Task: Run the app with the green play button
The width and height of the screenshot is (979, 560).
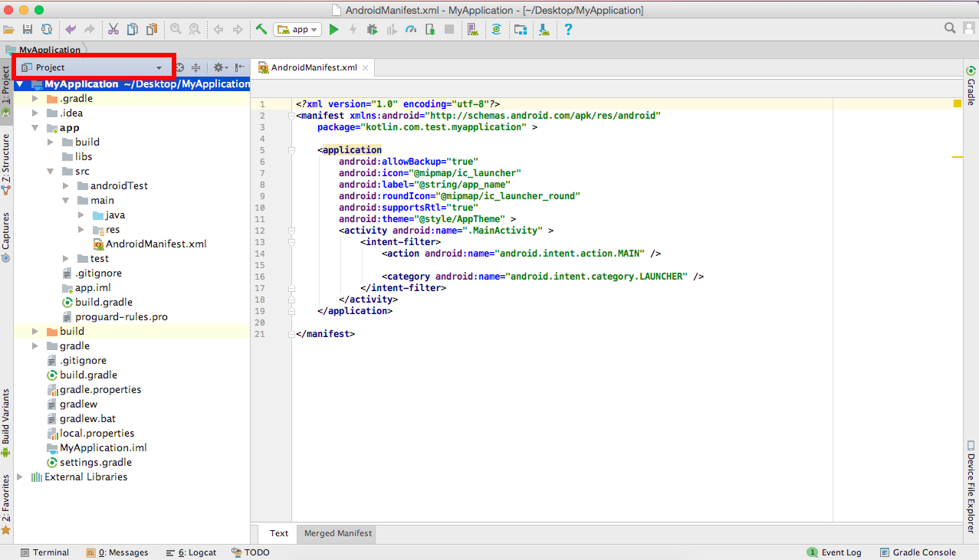Action: 333,29
